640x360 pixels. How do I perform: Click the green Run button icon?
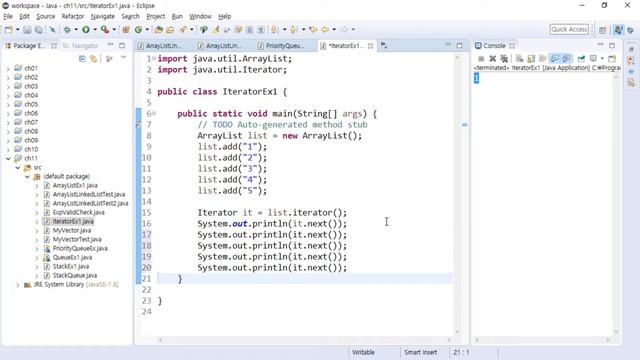(86, 29)
